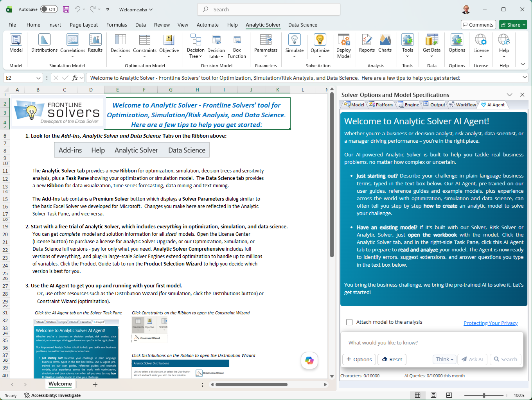Click the AI Agent Options button
Viewport: 532px width, 400px height.
pyautogui.click(x=359, y=359)
